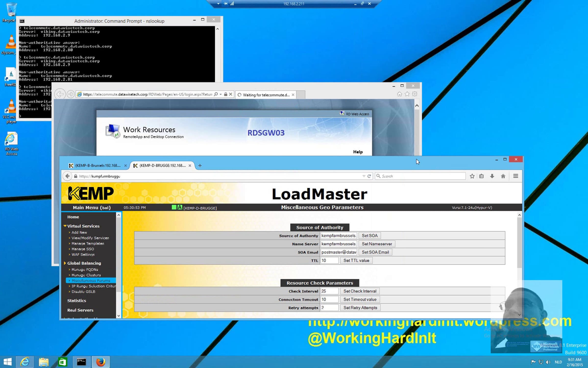
Task: Click the TTL value input field
Action: (329, 261)
